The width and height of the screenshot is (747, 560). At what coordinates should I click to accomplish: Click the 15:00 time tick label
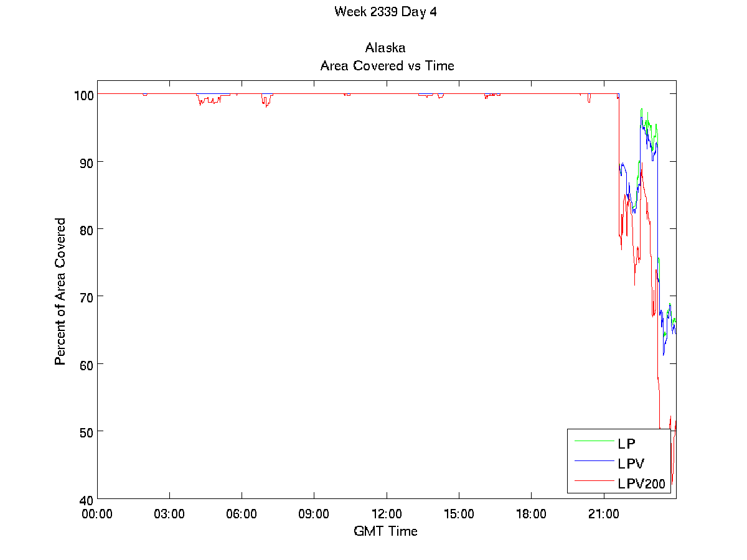459,514
